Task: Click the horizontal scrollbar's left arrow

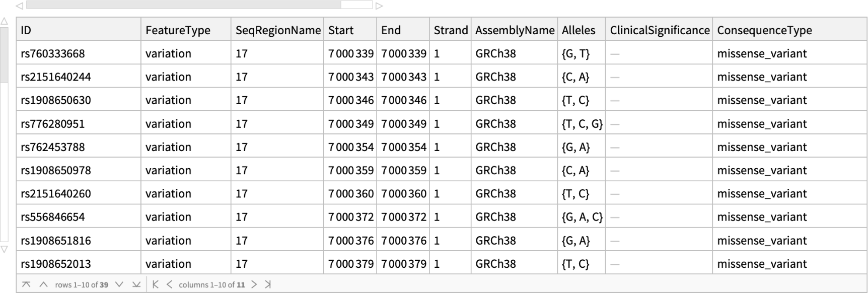Action: click(19, 6)
